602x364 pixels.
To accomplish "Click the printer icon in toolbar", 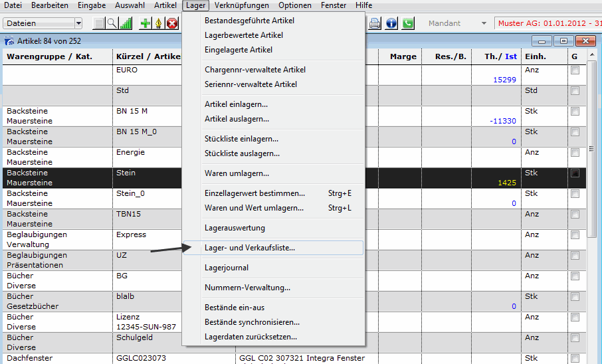I will [375, 23].
